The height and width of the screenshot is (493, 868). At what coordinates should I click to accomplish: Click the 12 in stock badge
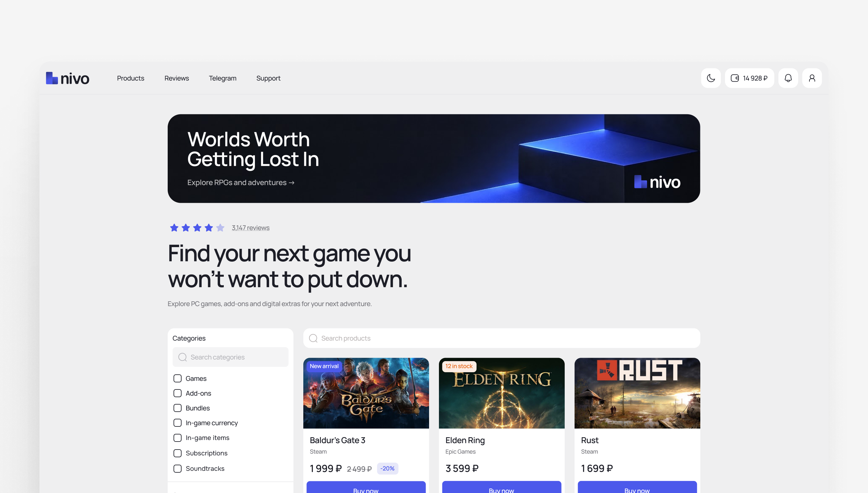[459, 366]
